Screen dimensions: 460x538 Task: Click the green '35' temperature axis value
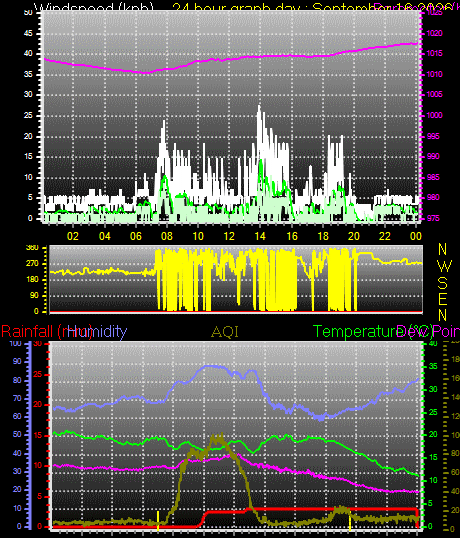433,366
